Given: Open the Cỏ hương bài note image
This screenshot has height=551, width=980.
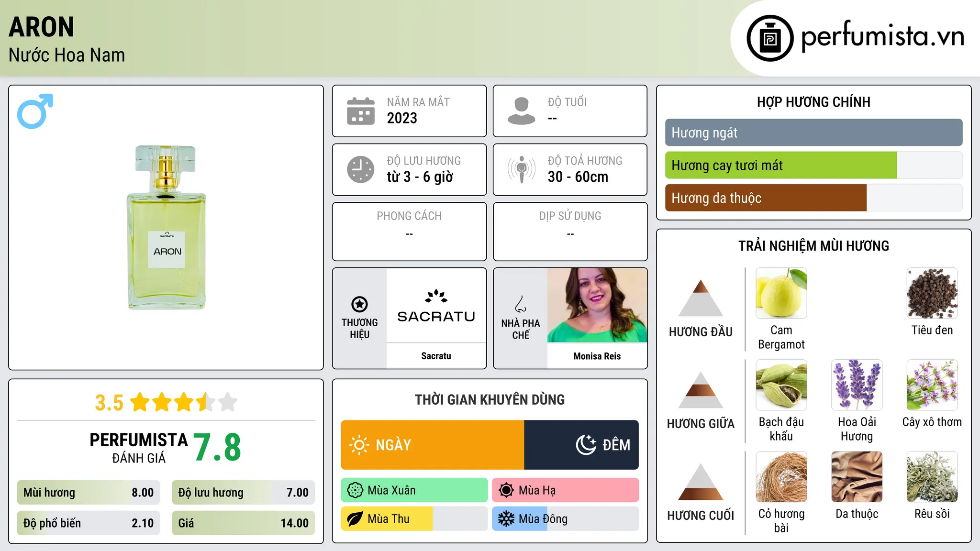Looking at the screenshot, I should [781, 477].
